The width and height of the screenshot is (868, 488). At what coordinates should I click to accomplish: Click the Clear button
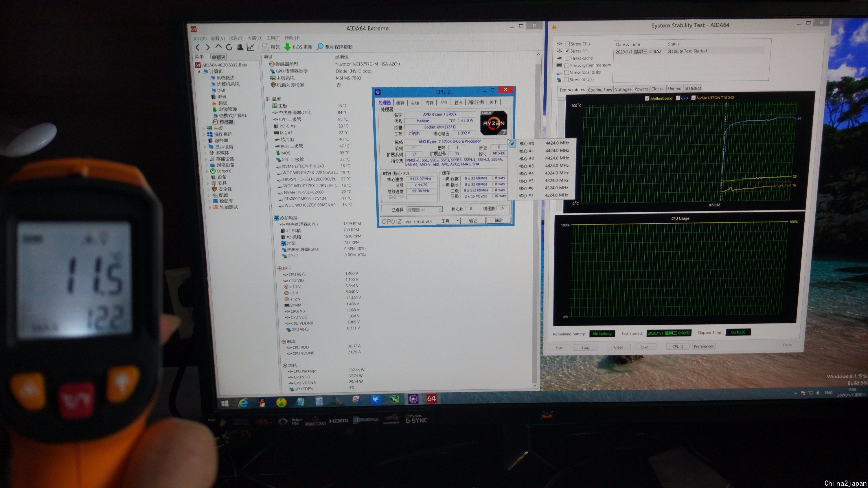click(x=618, y=347)
